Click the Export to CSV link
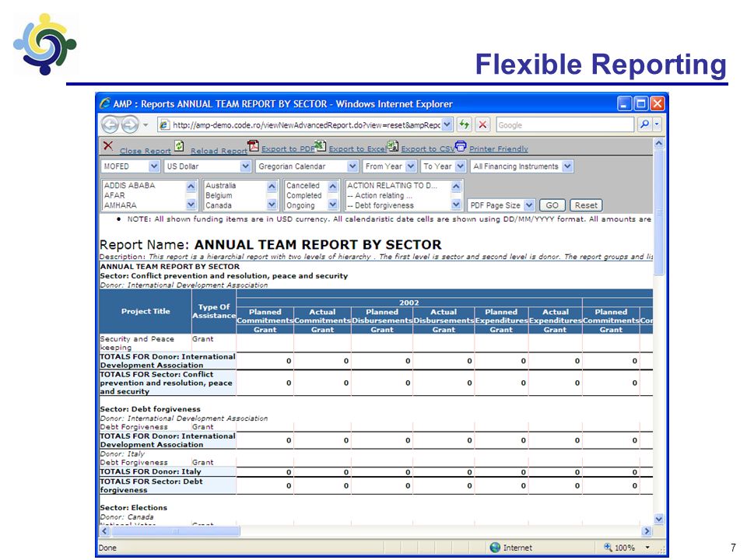 [x=428, y=149]
